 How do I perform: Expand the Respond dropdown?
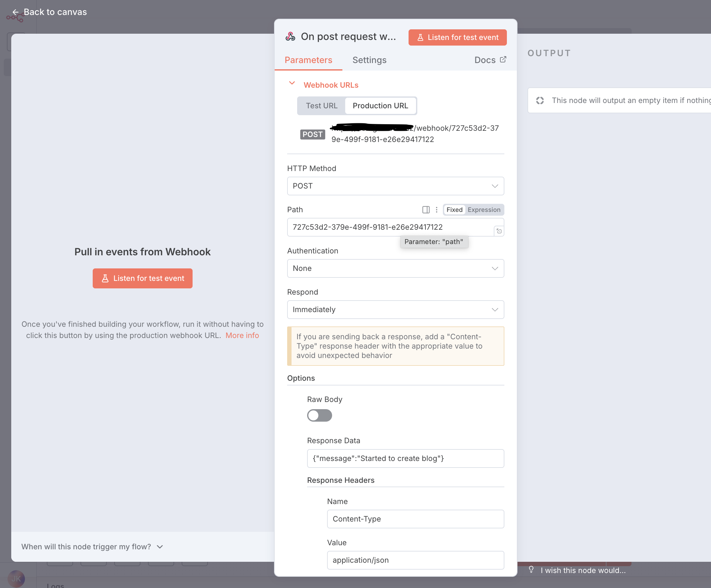[395, 310]
